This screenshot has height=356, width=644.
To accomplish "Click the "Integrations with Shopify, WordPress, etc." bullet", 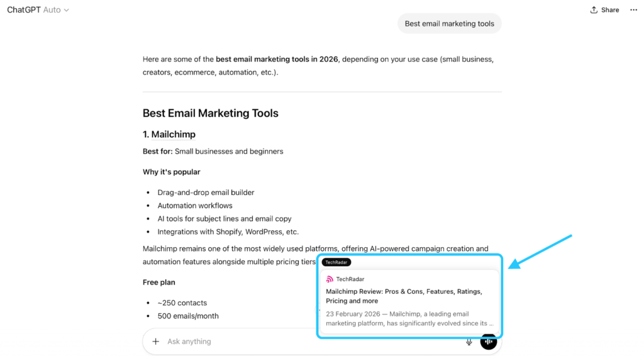I will point(228,231).
